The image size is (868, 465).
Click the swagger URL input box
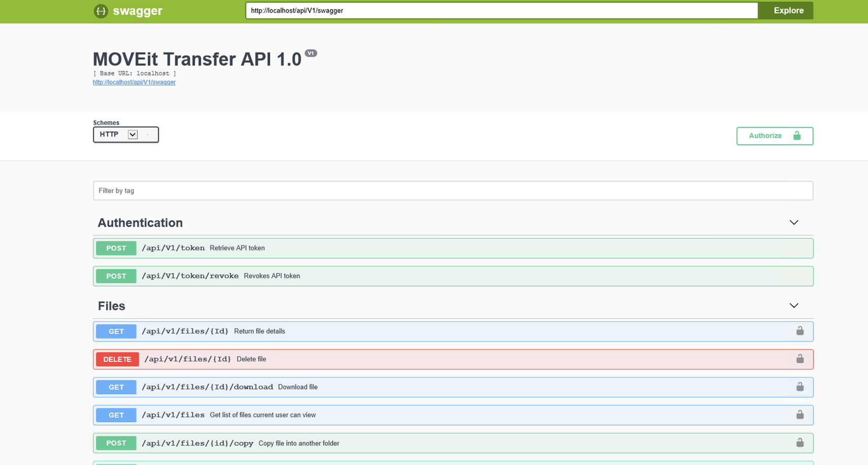[501, 11]
